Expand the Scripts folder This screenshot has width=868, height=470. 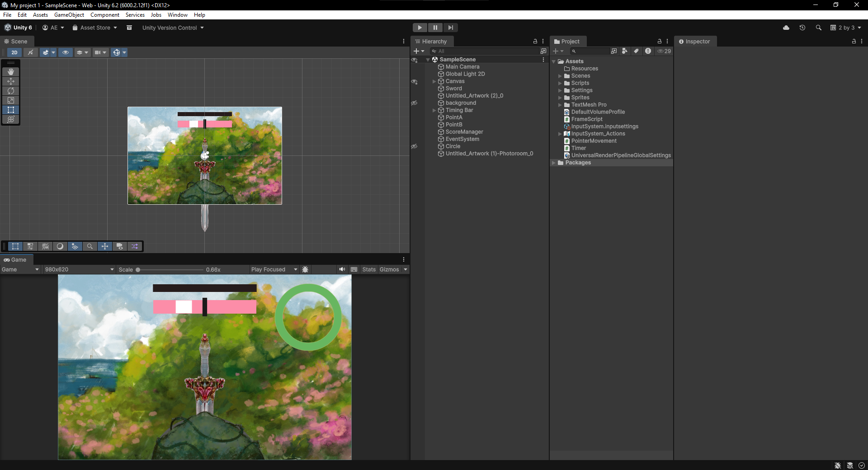point(560,83)
